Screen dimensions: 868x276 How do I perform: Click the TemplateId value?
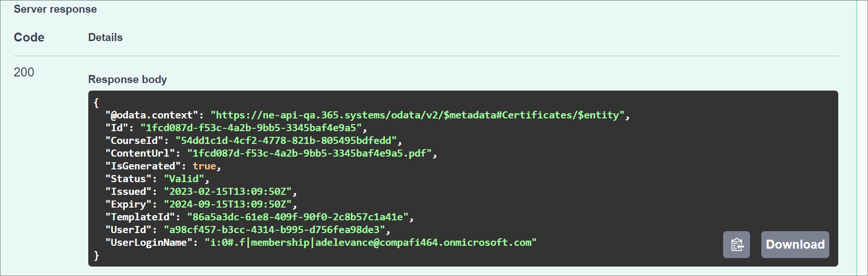[297, 217]
